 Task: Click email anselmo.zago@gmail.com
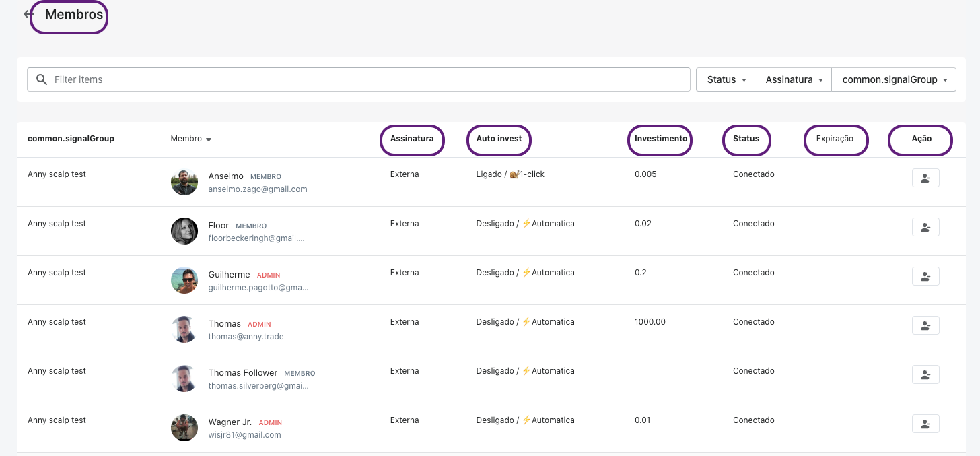(258, 189)
